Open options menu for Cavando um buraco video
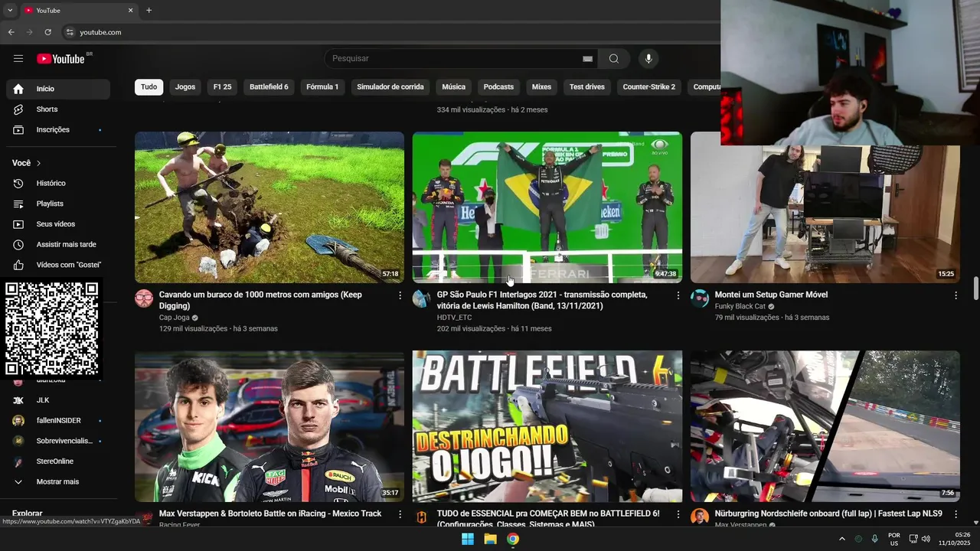Screen dimensions: 980x551 (x=400, y=295)
